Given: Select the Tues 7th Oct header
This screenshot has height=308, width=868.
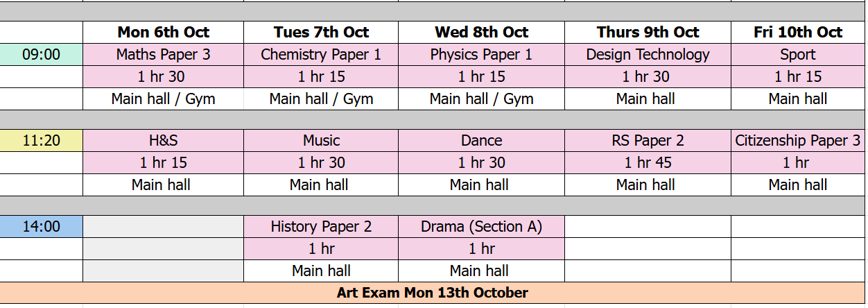Looking at the screenshot, I should [321, 33].
